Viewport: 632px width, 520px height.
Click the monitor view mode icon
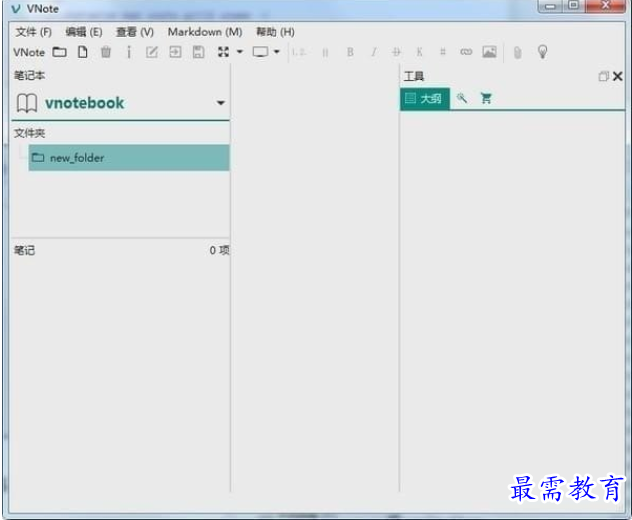(260, 52)
